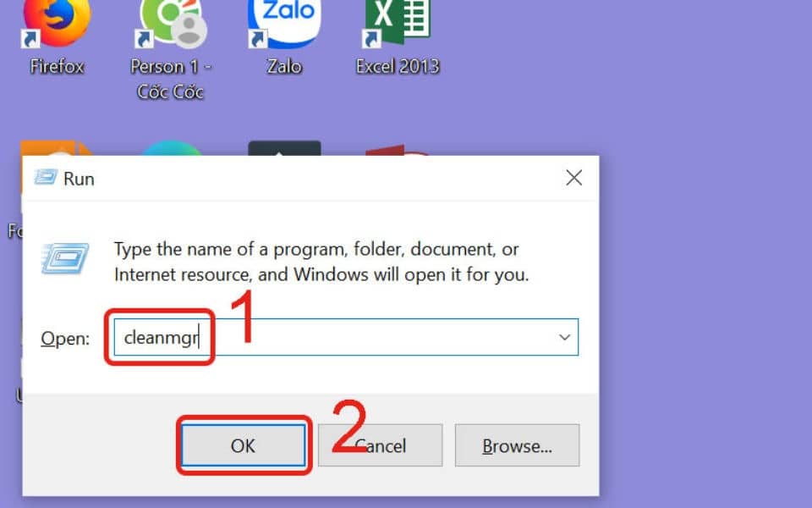The image size is (812, 508).
Task: Click the small Run icon in title bar
Action: tap(46, 178)
